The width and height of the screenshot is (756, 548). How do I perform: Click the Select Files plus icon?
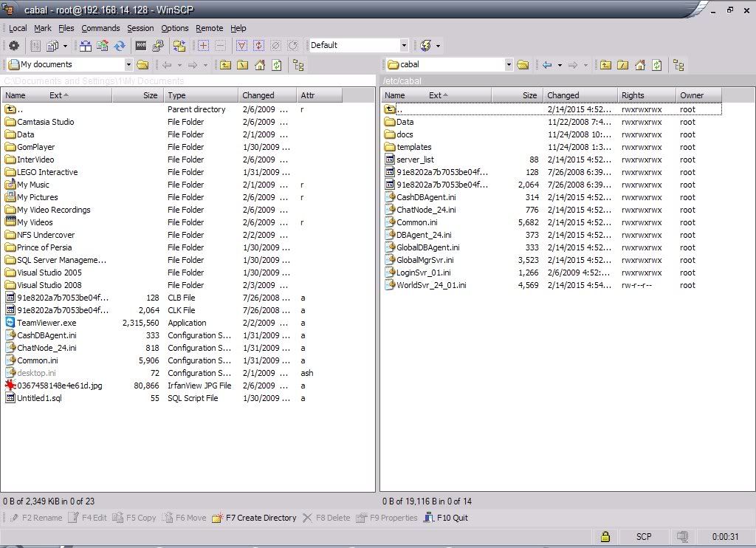point(205,46)
